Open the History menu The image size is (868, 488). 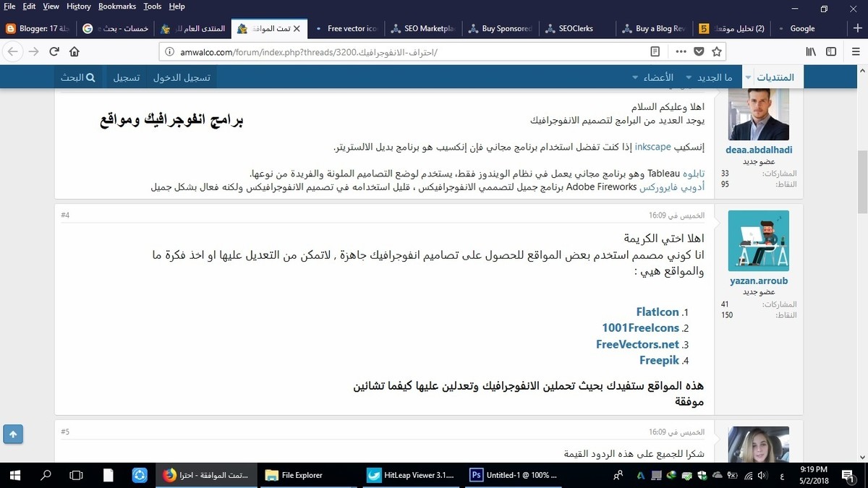(x=79, y=7)
